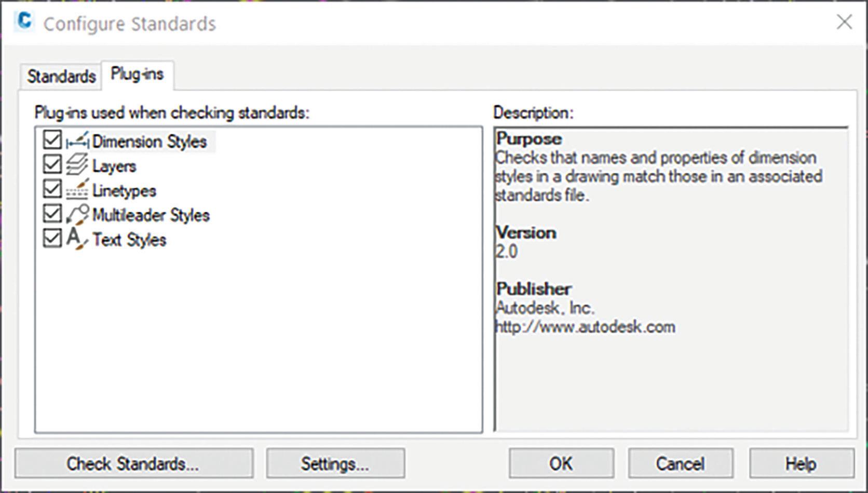This screenshot has height=493, width=868.
Task: Select the Text Styles list entry
Action: click(129, 240)
